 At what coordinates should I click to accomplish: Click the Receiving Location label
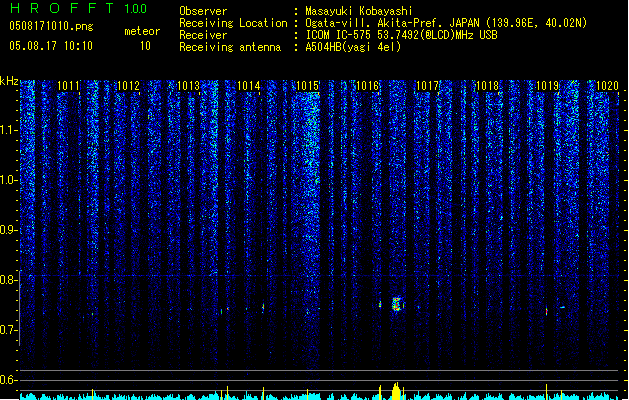[x=233, y=23]
